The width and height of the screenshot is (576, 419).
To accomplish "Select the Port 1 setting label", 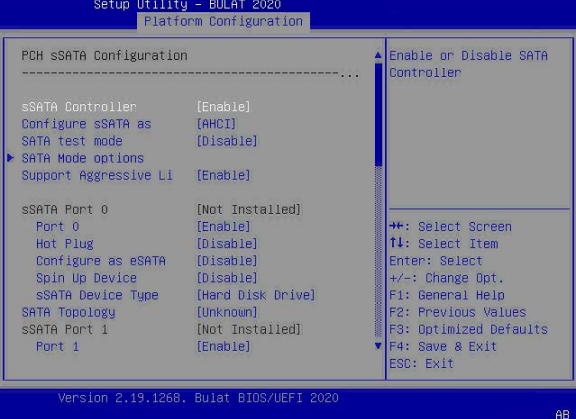I will click(x=58, y=347).
